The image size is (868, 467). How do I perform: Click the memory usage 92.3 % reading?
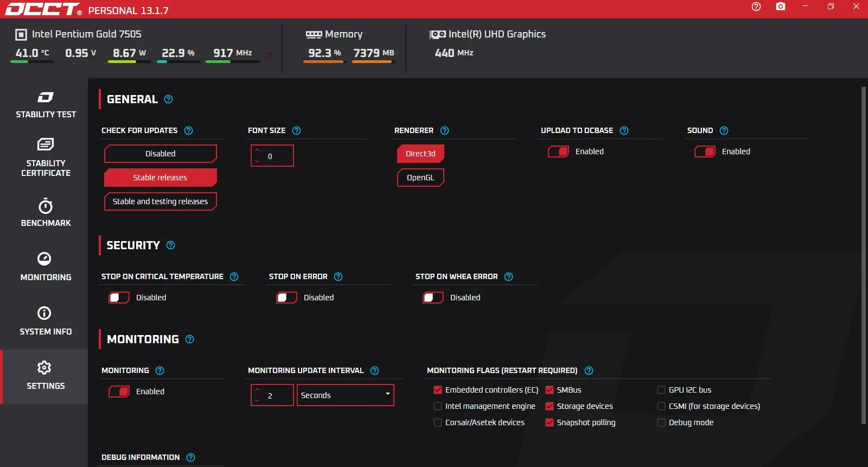324,53
